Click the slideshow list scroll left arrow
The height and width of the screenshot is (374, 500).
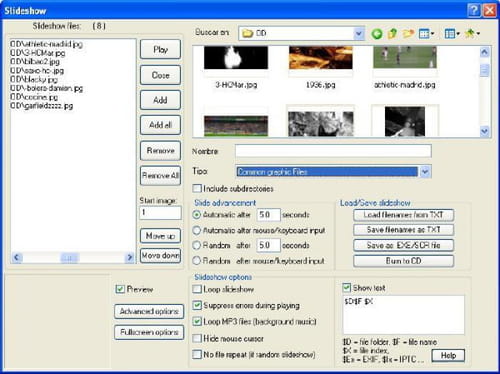click(x=17, y=257)
